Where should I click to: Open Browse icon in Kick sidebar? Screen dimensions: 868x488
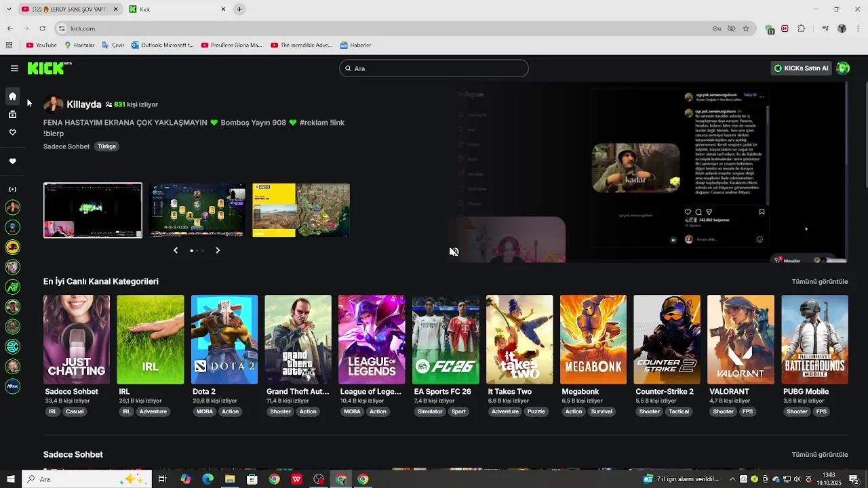point(12,115)
